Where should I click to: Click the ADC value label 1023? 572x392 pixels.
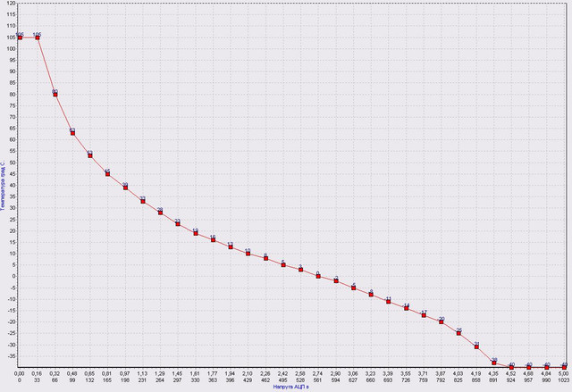(564, 380)
